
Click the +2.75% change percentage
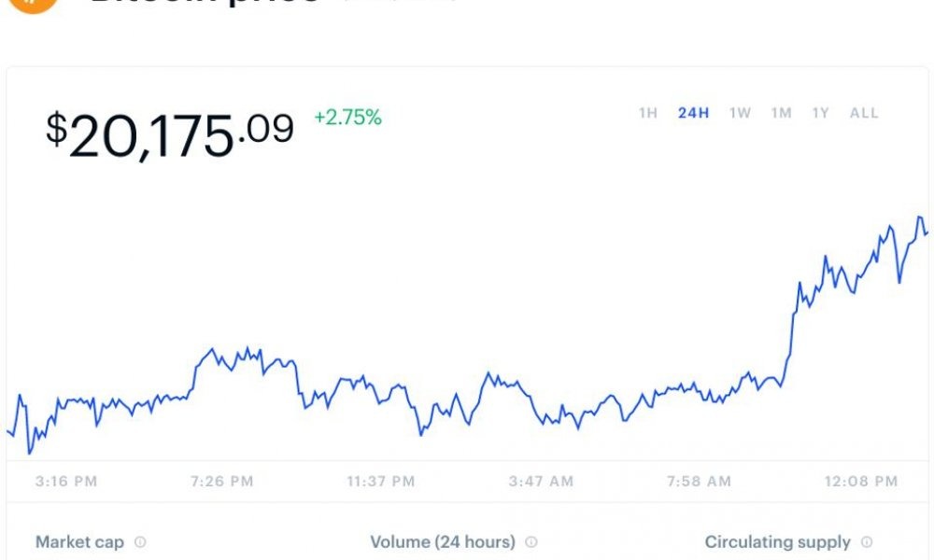pos(347,118)
